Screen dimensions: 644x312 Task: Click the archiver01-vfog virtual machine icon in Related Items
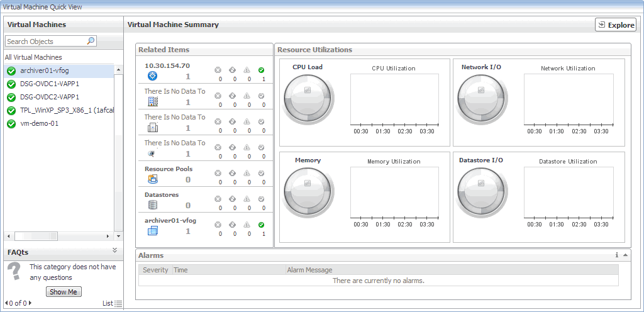pyautogui.click(x=152, y=231)
